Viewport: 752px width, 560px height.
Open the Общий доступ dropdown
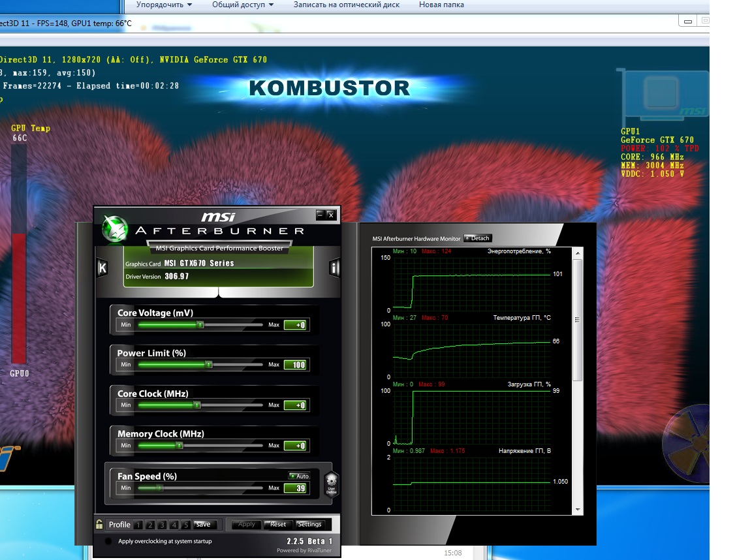pyautogui.click(x=243, y=5)
